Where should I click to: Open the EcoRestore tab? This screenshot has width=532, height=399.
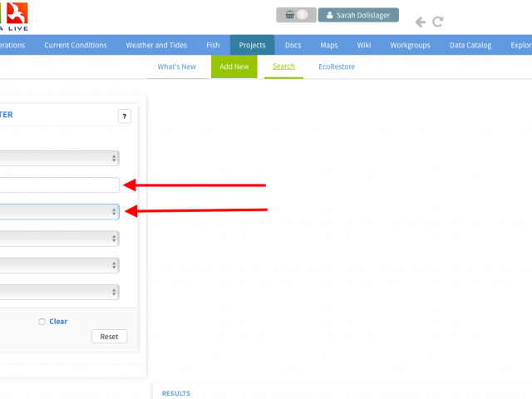337,66
